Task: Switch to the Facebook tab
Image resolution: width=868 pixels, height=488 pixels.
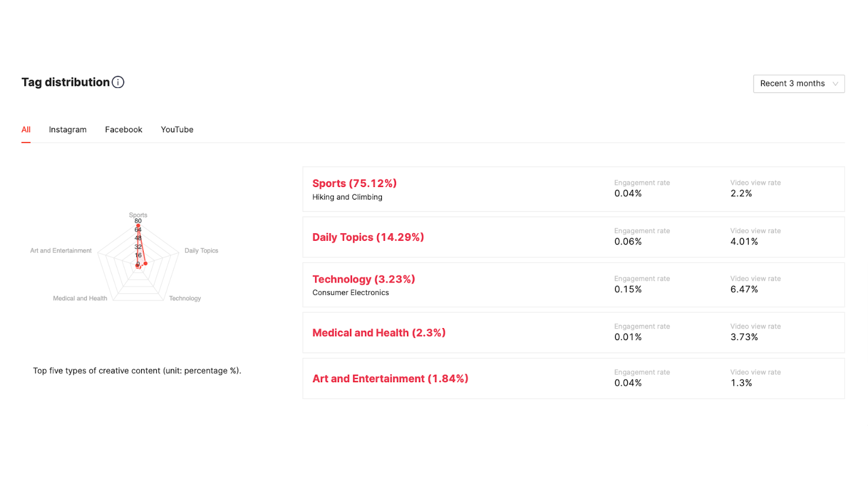Action: pyautogui.click(x=124, y=130)
